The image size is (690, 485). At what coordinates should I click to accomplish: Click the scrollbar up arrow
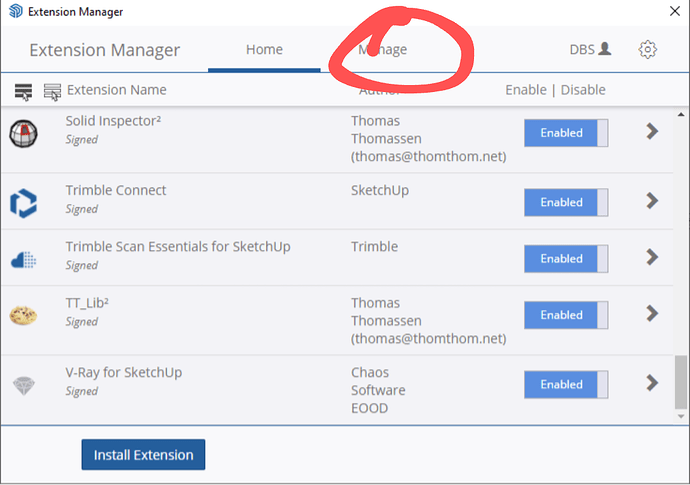click(681, 114)
